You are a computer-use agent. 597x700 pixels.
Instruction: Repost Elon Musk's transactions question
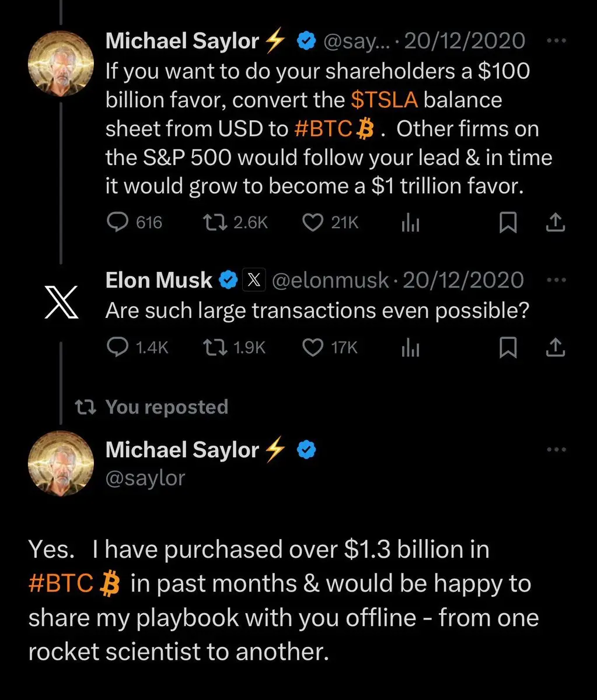pos(214,348)
